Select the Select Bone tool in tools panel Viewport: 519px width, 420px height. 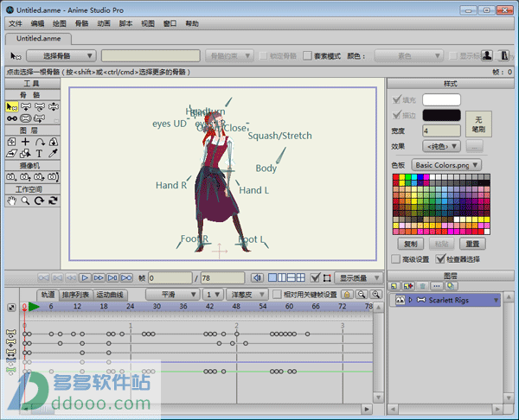(12, 107)
